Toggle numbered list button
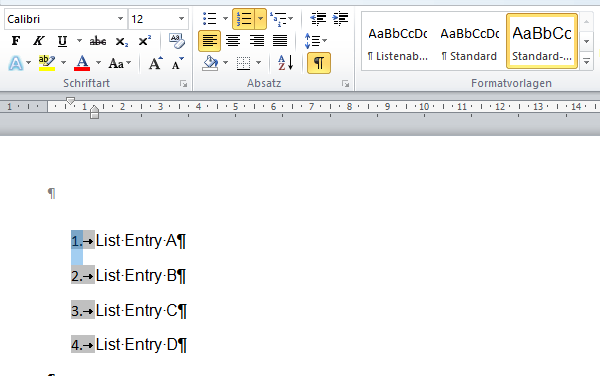600x376 pixels. [243, 19]
